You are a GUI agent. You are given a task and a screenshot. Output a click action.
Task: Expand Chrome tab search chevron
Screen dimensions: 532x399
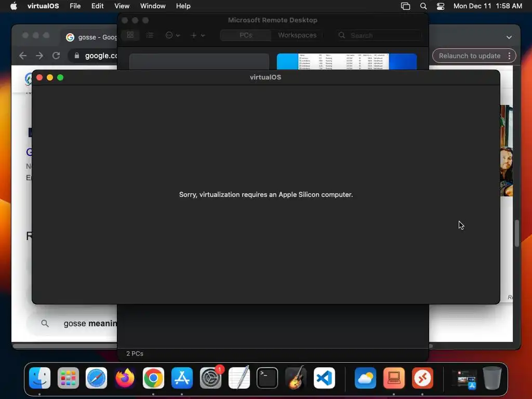[509, 37]
